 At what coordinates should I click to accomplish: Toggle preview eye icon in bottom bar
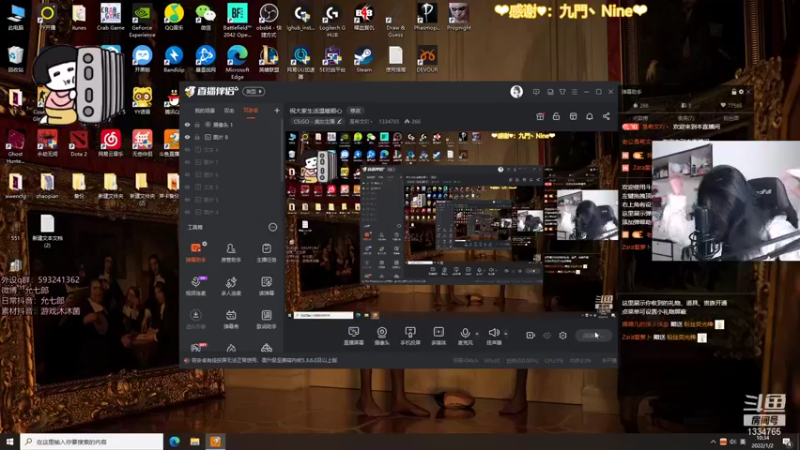coord(546,335)
